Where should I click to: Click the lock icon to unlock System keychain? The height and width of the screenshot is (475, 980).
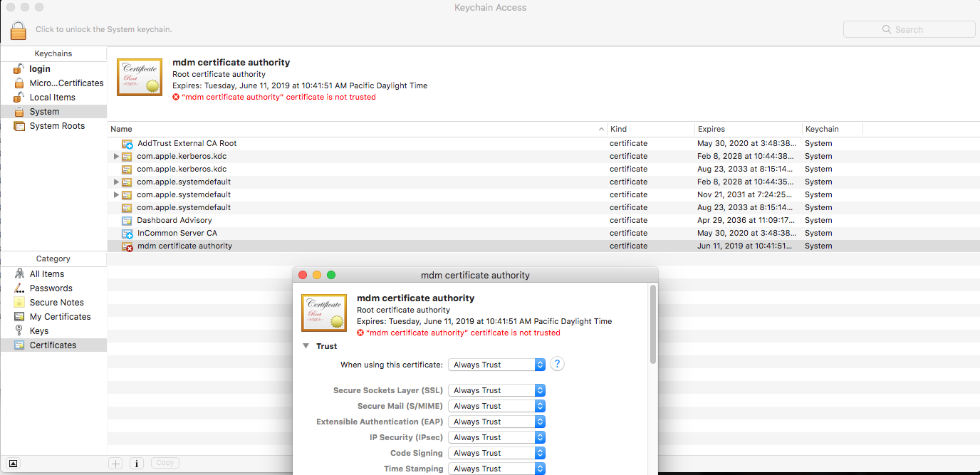click(x=19, y=30)
